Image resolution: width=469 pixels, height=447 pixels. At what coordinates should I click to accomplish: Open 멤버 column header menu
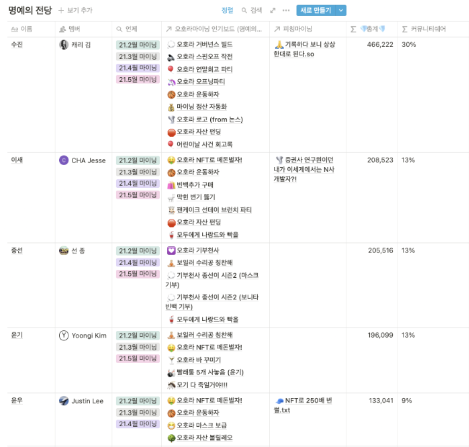pos(84,29)
